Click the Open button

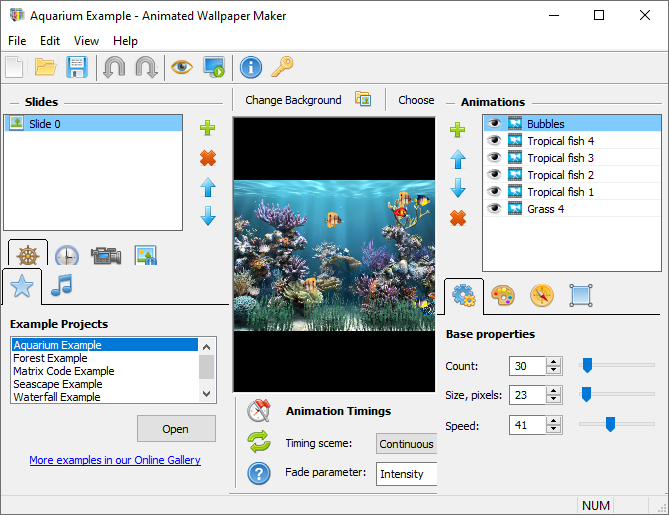coord(176,429)
